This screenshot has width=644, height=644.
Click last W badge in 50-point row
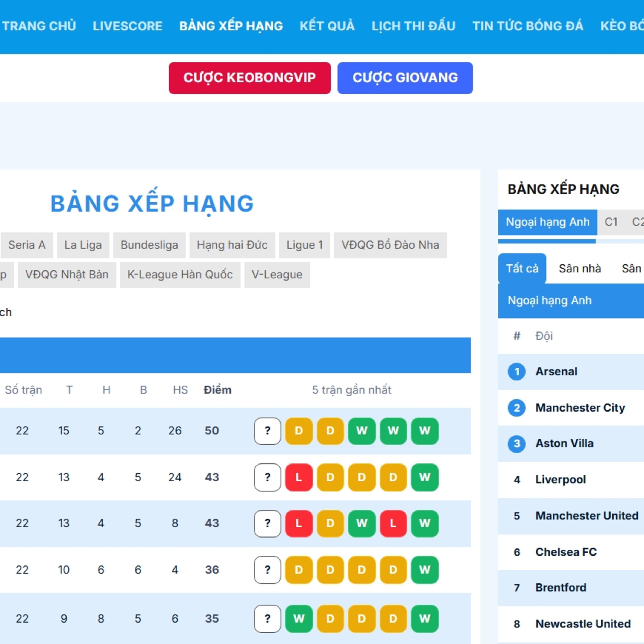pyautogui.click(x=425, y=431)
